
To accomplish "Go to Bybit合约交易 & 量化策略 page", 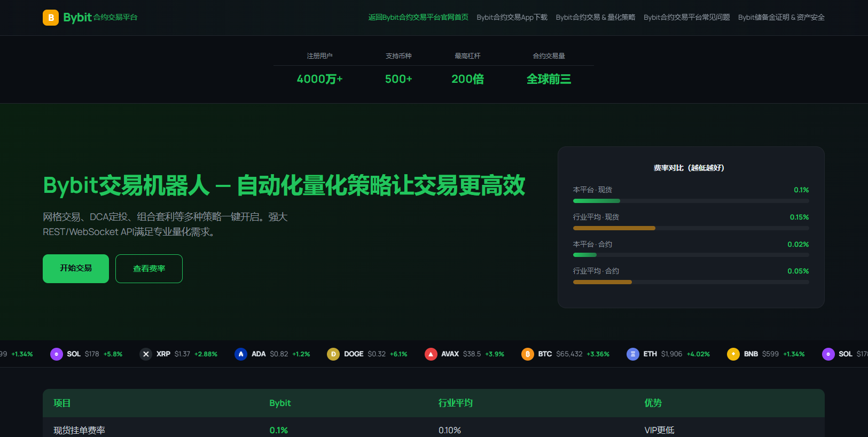I will pos(596,18).
